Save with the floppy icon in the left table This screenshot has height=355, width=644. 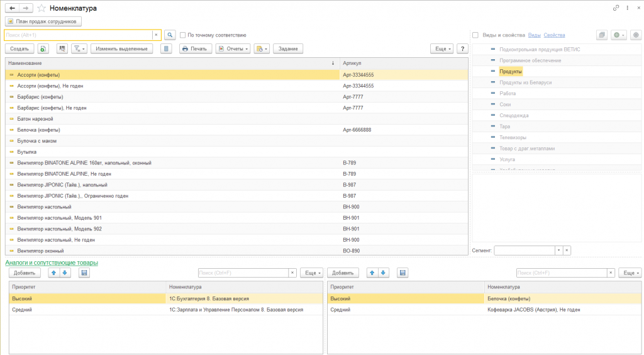point(84,273)
